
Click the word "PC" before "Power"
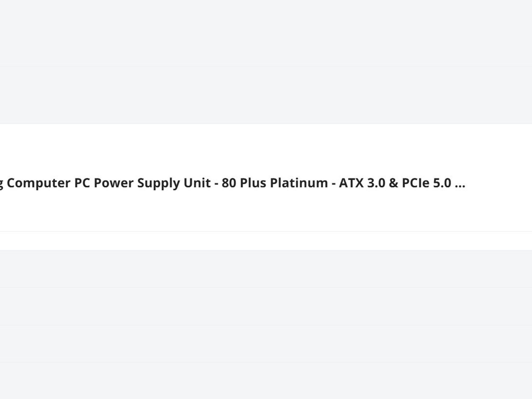(82, 183)
